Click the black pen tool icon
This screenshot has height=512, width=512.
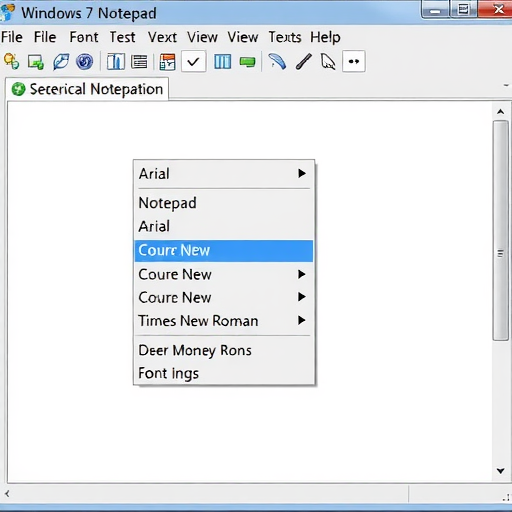click(304, 61)
